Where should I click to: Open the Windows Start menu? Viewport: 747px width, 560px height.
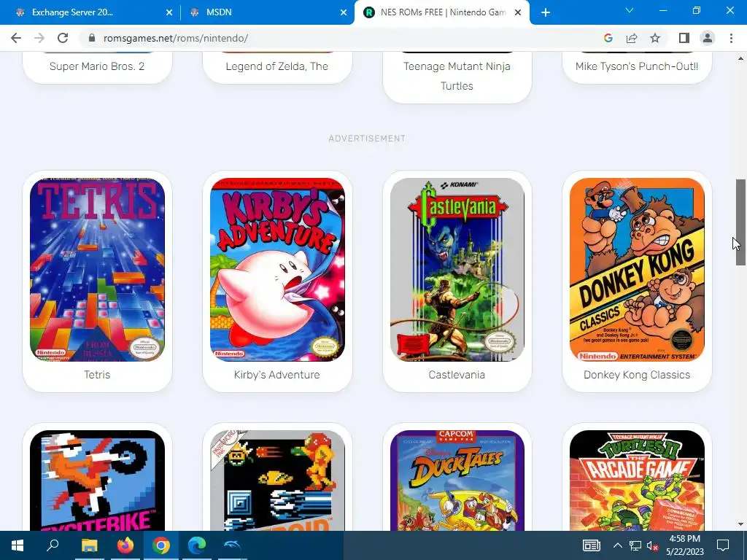coord(18,545)
